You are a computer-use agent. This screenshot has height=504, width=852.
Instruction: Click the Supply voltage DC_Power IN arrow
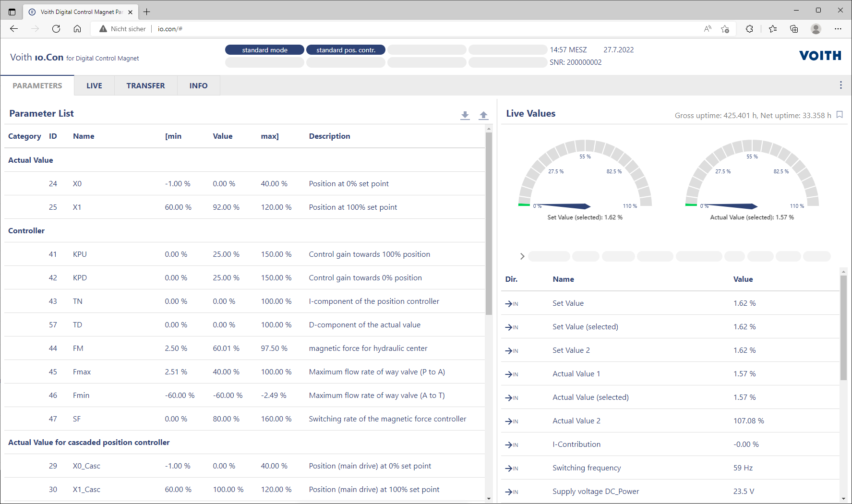pos(512,492)
